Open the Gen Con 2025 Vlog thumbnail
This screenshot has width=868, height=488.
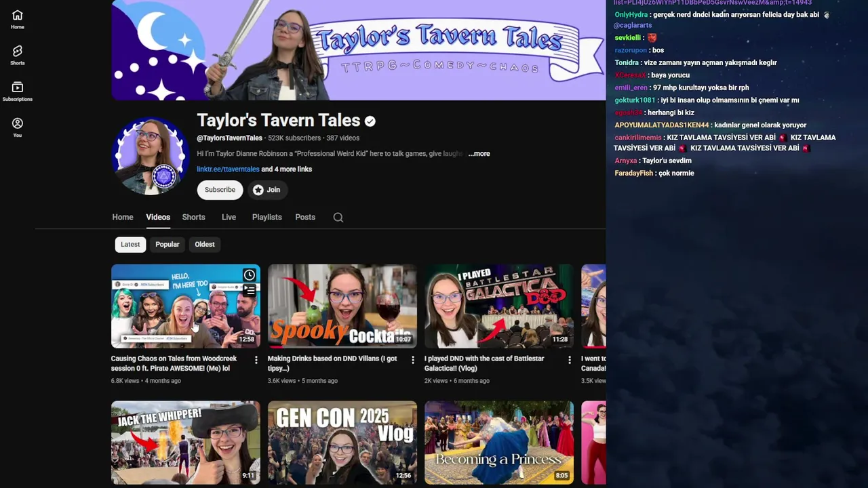pyautogui.click(x=342, y=443)
